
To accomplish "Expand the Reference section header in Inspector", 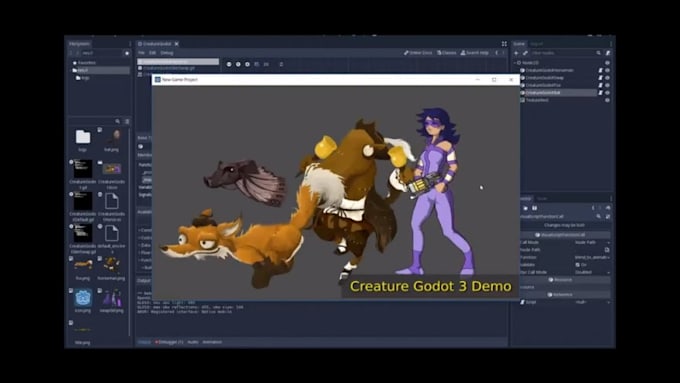I will pos(565,295).
